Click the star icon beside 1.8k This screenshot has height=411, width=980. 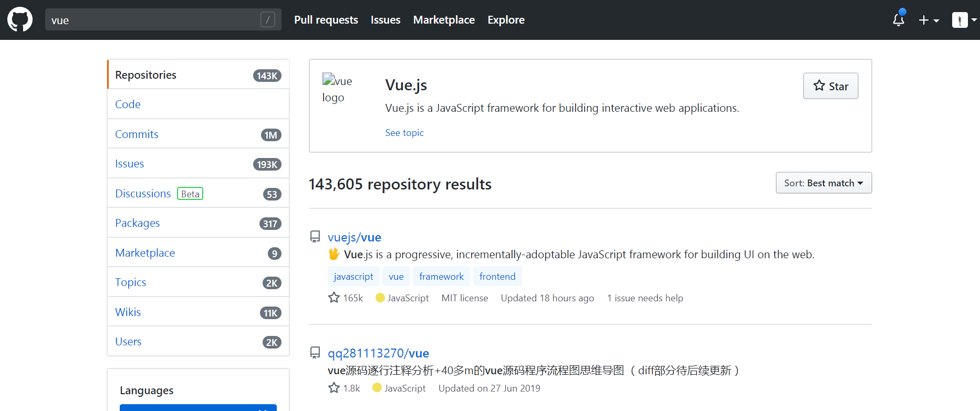pos(334,388)
